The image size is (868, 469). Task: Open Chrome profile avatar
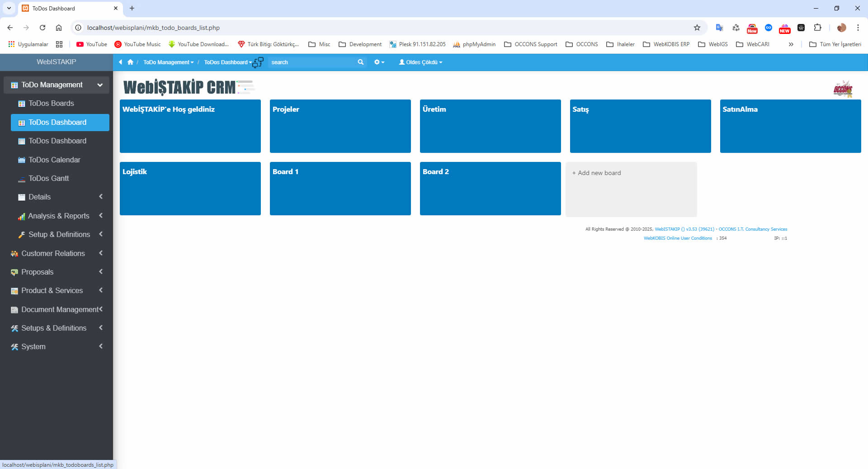click(x=841, y=28)
